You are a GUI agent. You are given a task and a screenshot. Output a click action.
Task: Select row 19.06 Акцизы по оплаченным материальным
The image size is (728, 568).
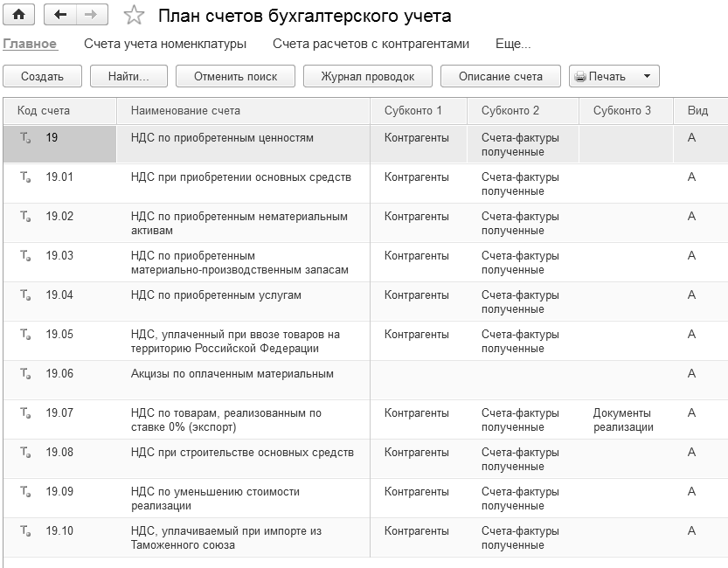[232, 374]
